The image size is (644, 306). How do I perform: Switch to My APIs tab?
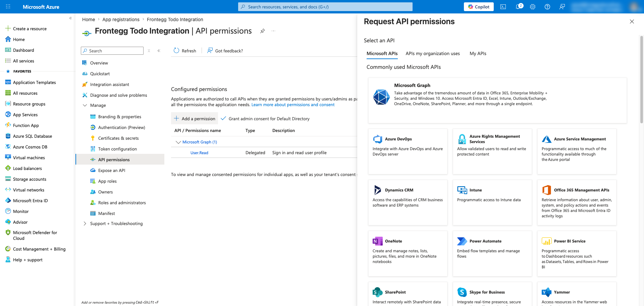pyautogui.click(x=478, y=53)
